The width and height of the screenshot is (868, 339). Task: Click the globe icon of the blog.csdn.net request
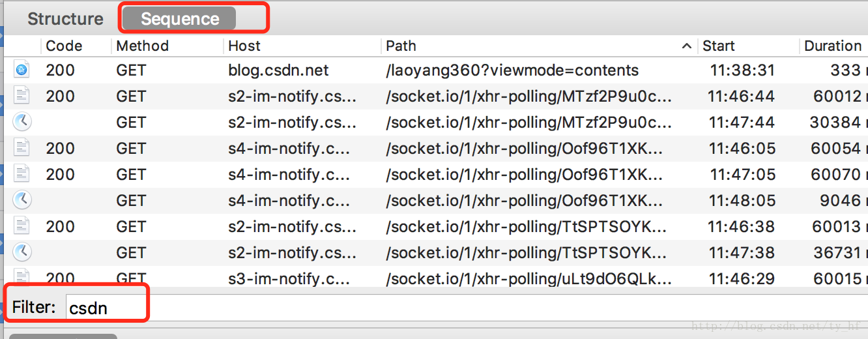22,70
